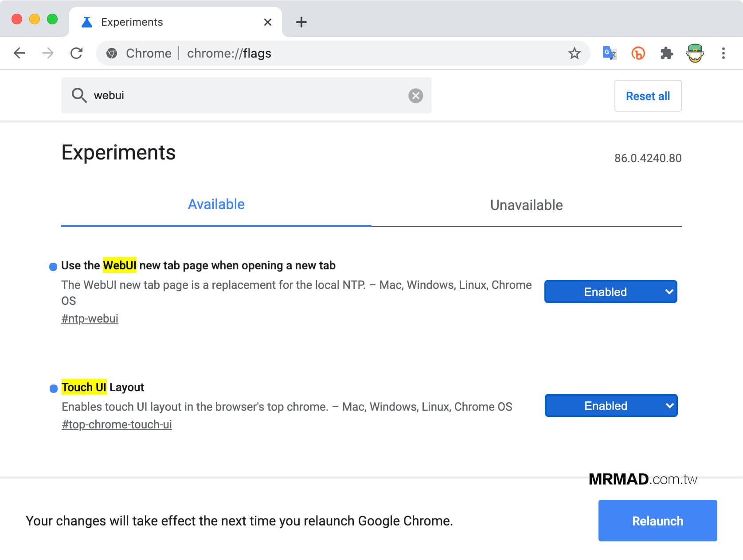Click the macOS green fullscreen window button
The width and height of the screenshot is (743, 560).
(x=52, y=19)
